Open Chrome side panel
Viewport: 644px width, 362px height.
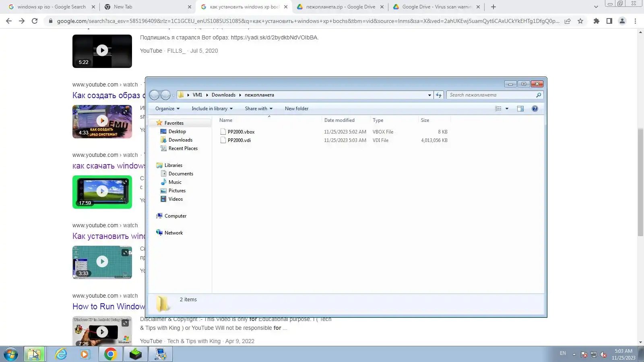tap(609, 21)
